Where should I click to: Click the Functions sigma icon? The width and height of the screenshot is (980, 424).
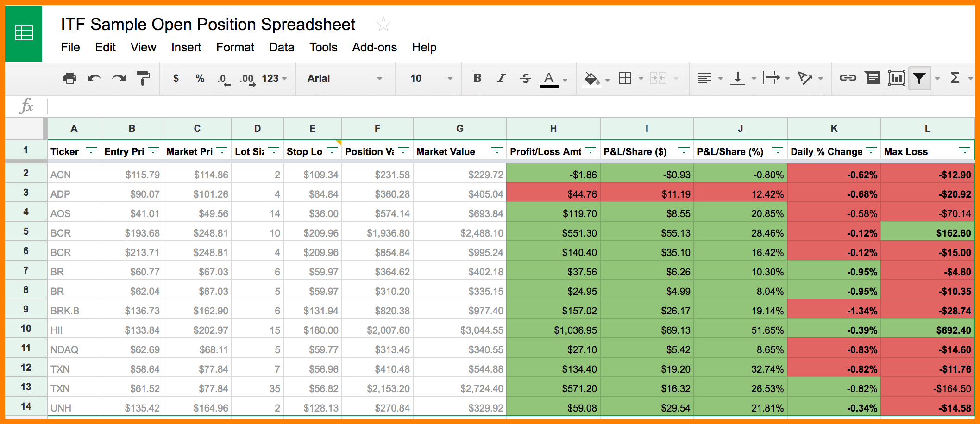pos(955,78)
